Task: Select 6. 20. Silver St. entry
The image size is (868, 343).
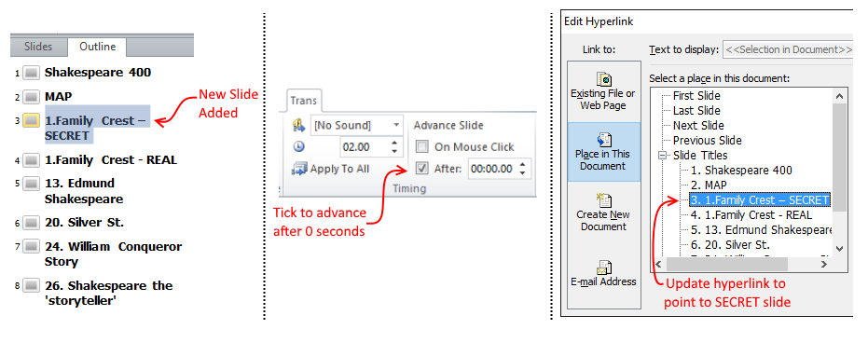Action: [x=730, y=245]
